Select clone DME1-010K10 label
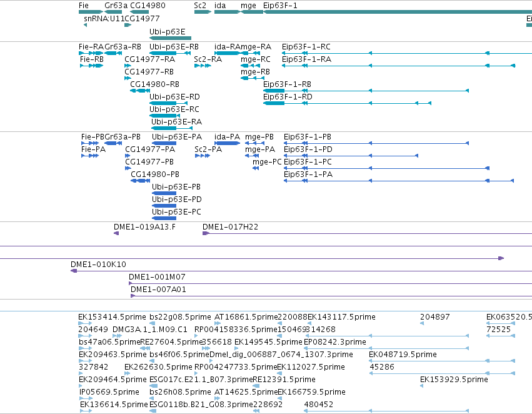The width and height of the screenshot is (532, 414). click(98, 264)
